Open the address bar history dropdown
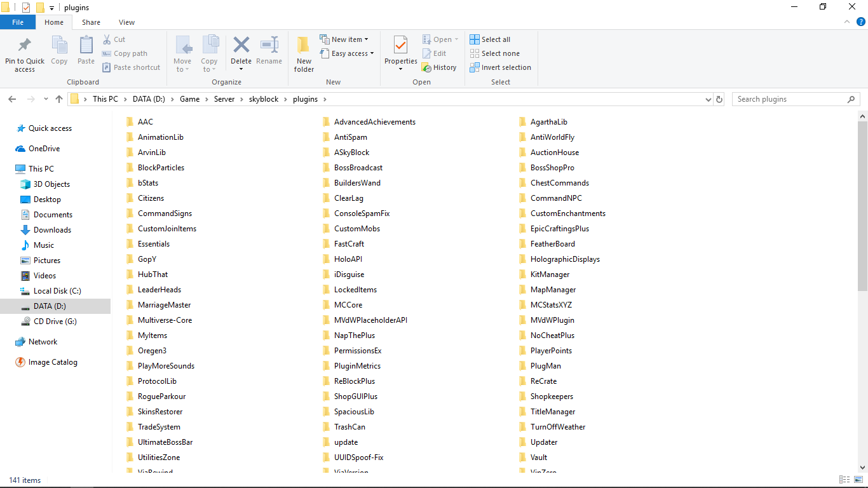Image resolution: width=868 pixels, height=488 pixels. (709, 99)
